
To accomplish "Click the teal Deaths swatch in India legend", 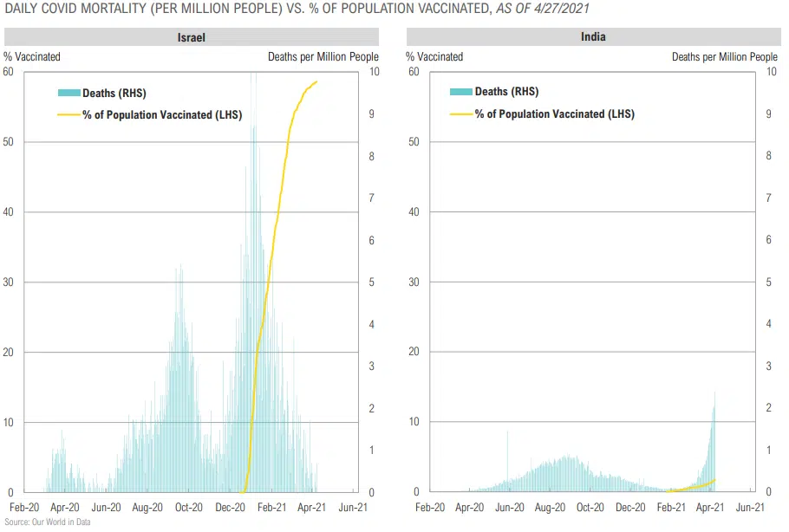I will pyautogui.click(x=460, y=92).
